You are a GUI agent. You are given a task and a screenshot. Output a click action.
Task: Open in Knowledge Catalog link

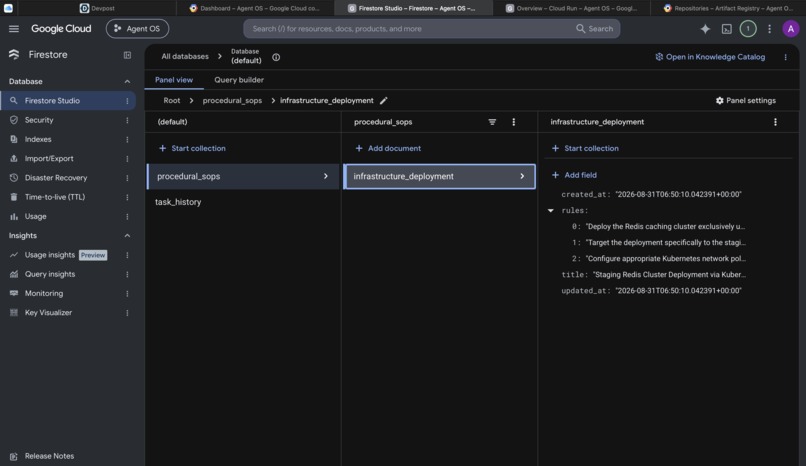710,57
